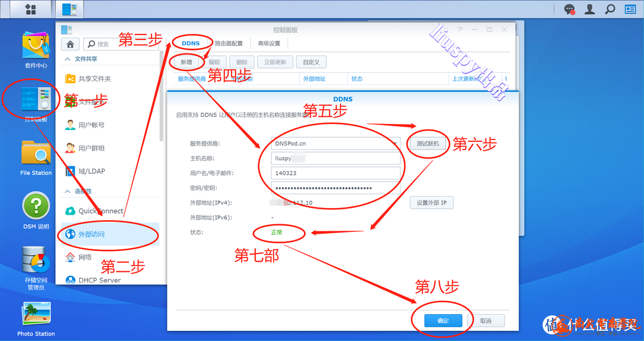Viewport: 644px width, 341px height.
Task: Click the Add (新增) button
Action: [187, 62]
